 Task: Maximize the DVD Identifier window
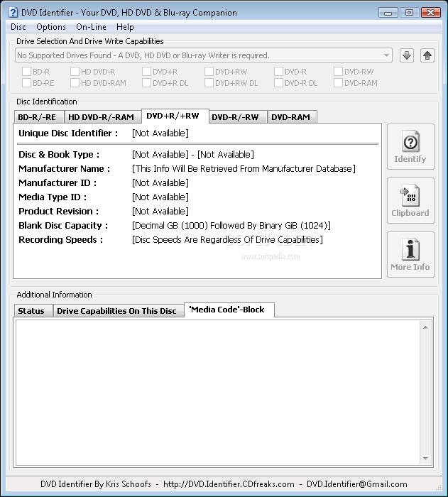(409, 13)
